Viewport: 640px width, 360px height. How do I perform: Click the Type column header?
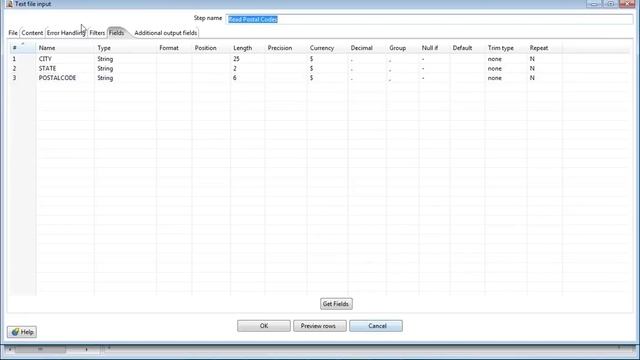click(x=125, y=48)
